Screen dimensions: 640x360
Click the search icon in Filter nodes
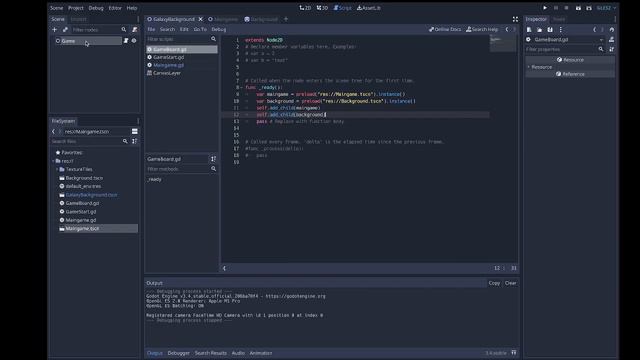pyautogui.click(x=124, y=29)
